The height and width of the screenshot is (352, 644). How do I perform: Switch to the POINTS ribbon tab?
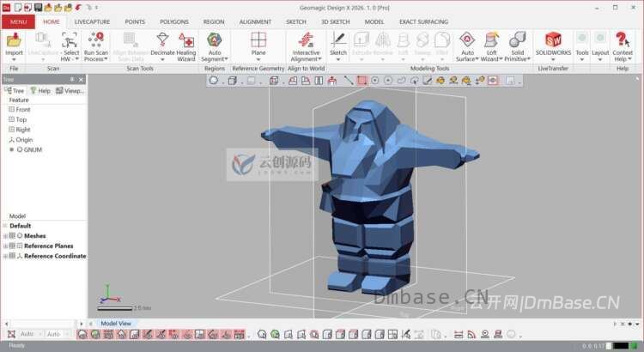135,21
